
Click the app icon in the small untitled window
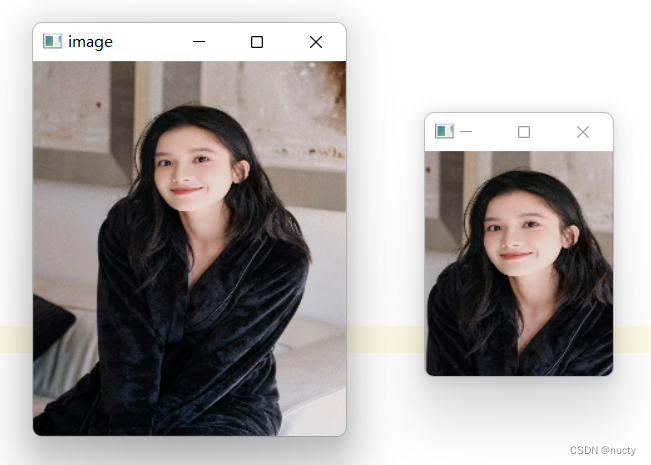[x=444, y=131]
